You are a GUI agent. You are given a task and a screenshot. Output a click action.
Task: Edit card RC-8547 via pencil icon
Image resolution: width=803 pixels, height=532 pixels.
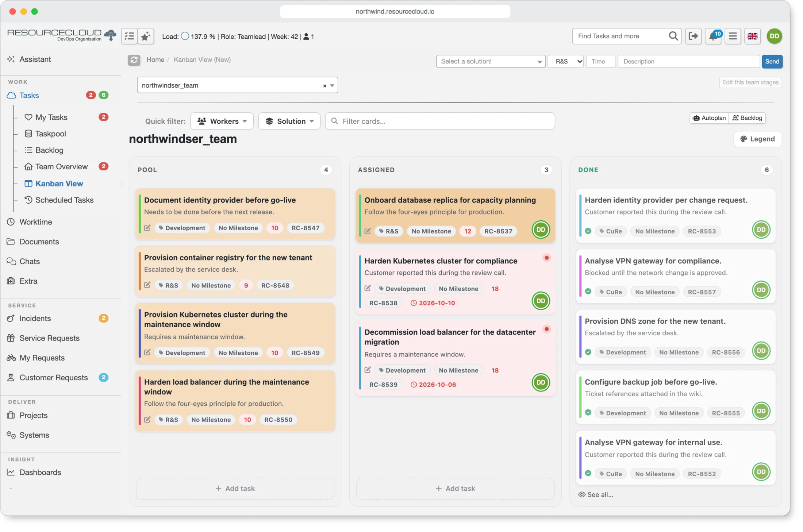pyautogui.click(x=147, y=228)
